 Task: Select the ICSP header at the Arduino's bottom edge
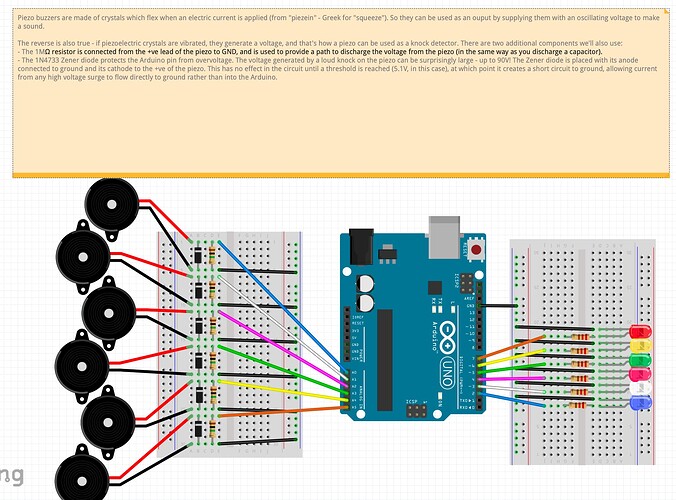(416, 411)
